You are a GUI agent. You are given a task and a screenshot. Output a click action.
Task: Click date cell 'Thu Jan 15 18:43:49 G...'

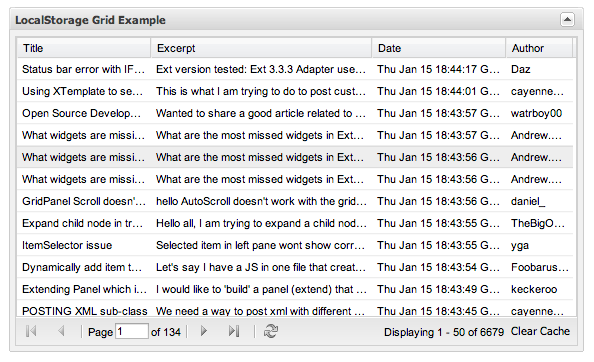438,289
